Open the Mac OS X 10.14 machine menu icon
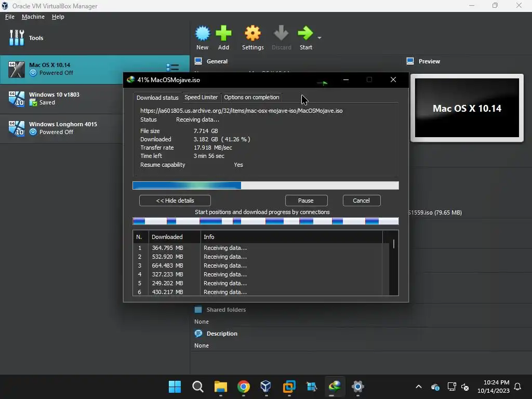This screenshot has height=399, width=532. pyautogui.click(x=172, y=67)
